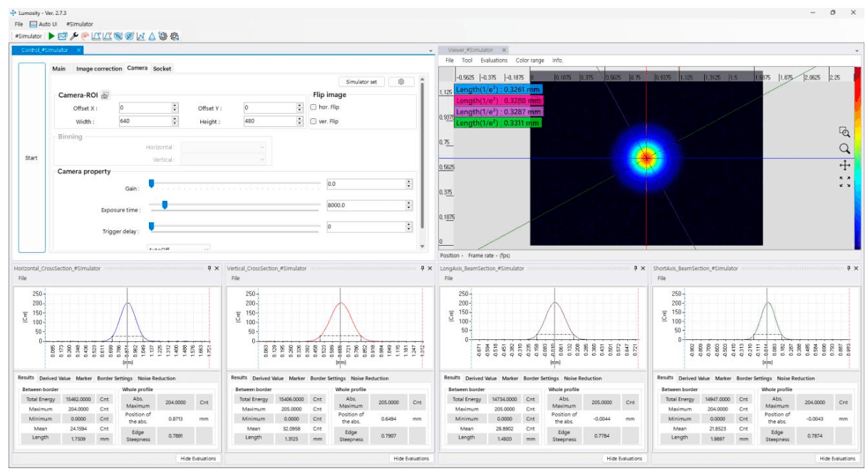Open the Color range menu in viewer
868x476 pixels.
coord(529,61)
